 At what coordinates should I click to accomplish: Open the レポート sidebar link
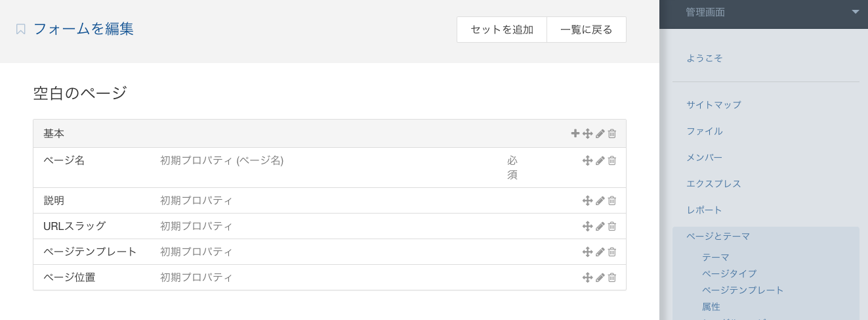(705, 210)
